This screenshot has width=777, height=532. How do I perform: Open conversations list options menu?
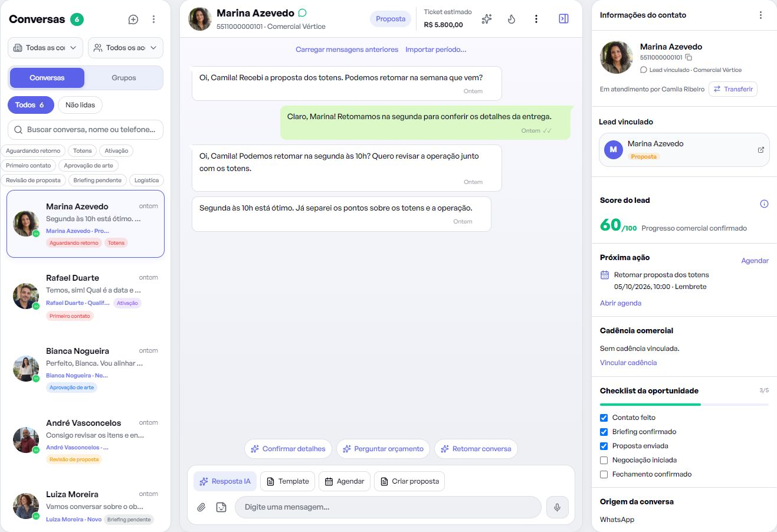pyautogui.click(x=153, y=19)
